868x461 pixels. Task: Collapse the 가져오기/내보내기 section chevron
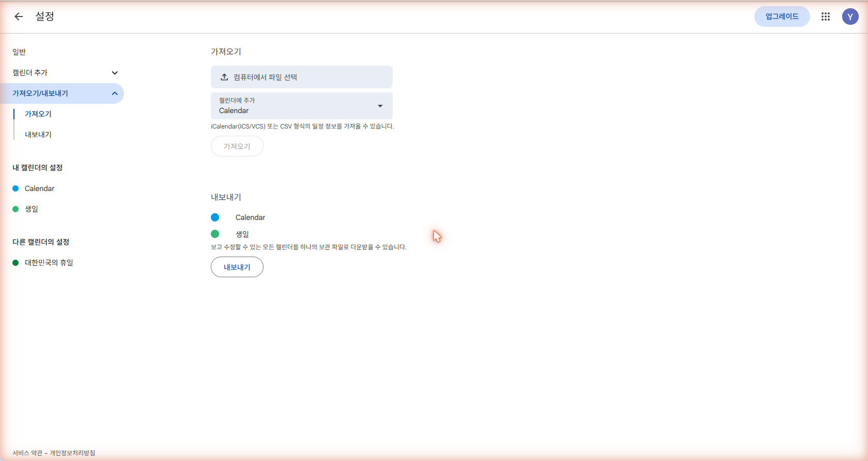pyautogui.click(x=115, y=93)
